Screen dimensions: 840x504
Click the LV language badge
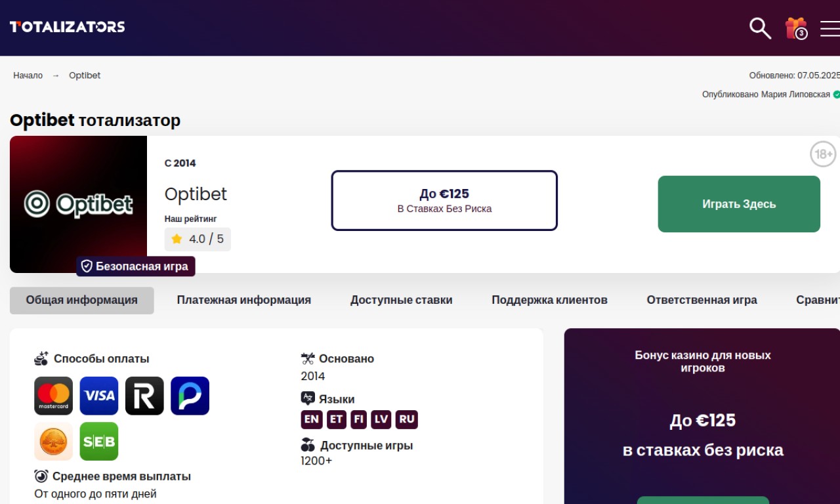(381, 419)
